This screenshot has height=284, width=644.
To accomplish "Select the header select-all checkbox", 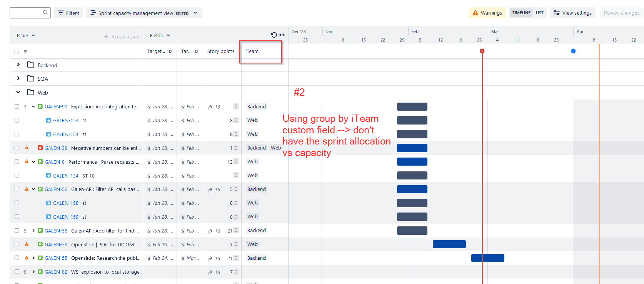I will (17, 51).
